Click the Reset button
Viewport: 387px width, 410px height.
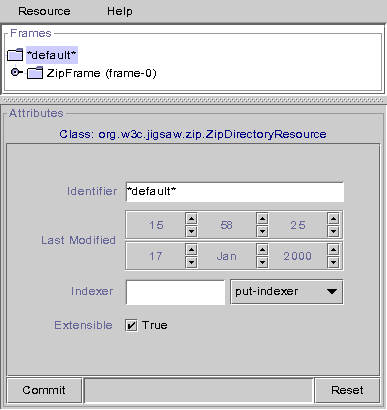pos(347,390)
